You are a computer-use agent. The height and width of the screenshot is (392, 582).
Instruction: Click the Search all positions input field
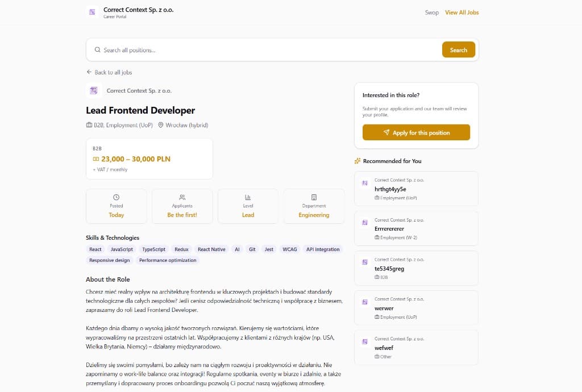(x=227, y=49)
